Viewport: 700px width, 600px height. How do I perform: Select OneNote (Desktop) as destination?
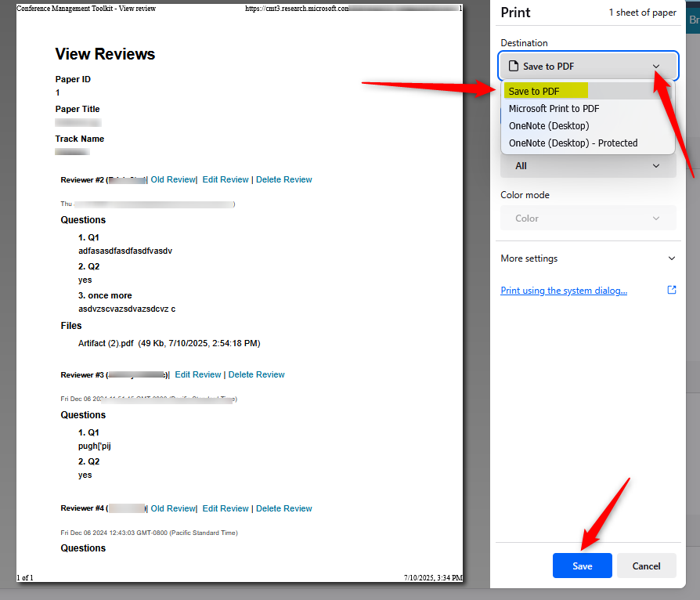tap(549, 126)
